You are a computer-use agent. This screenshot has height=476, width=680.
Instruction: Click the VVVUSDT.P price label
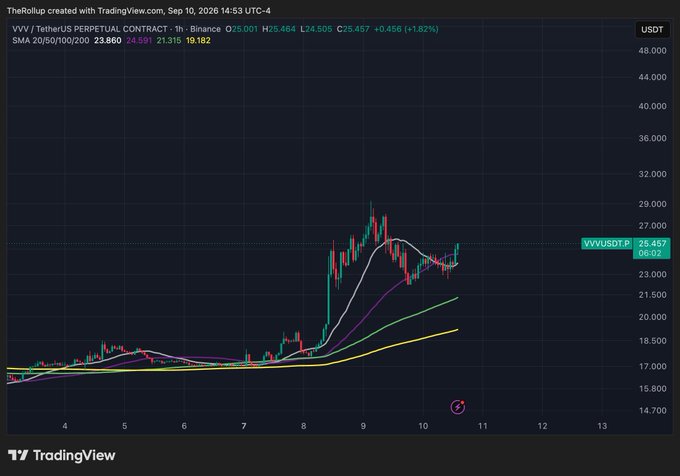tap(606, 244)
